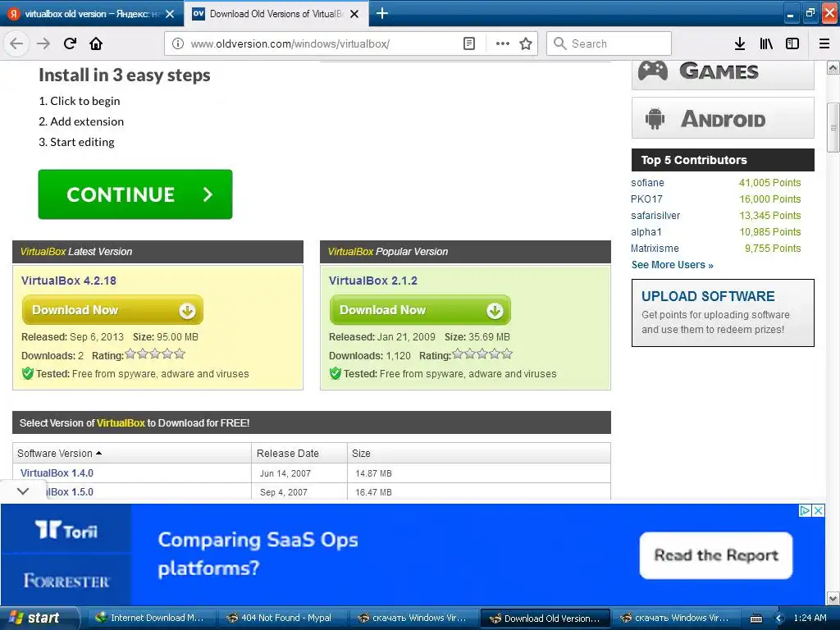Open the library bookshelf icon
Screen dimensions: 840x630
(x=766, y=43)
